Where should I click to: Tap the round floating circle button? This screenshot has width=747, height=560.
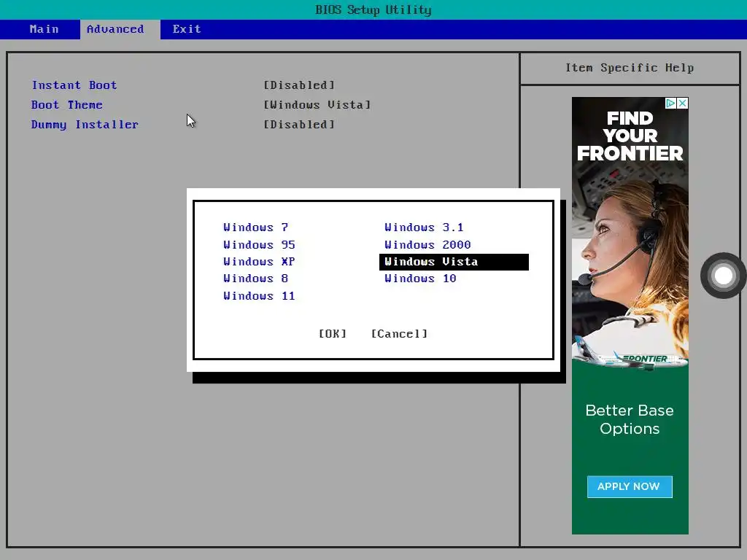click(723, 276)
